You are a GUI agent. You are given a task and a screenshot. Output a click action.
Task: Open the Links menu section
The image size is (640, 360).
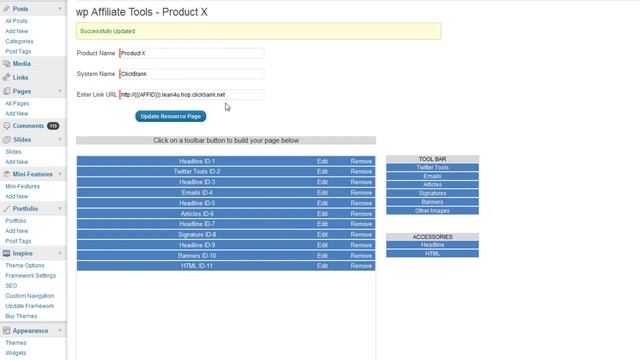(x=20, y=77)
